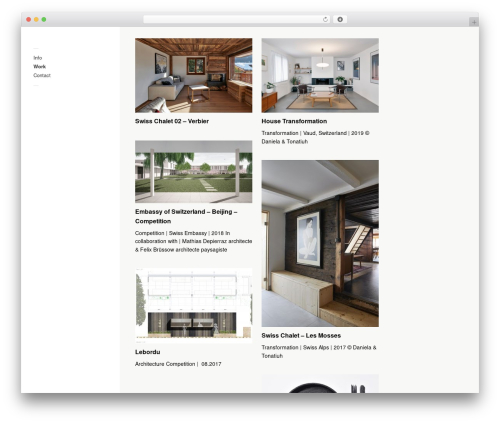Screen dimensions: 500x423
Task: Close the browser window with the red button
Action: tap(29, 20)
